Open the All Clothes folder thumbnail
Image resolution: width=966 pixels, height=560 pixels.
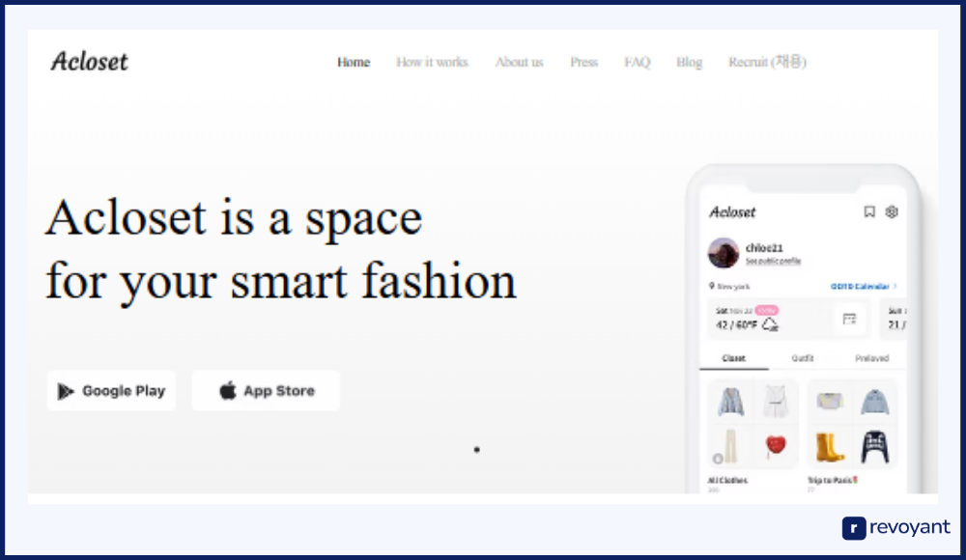753,424
